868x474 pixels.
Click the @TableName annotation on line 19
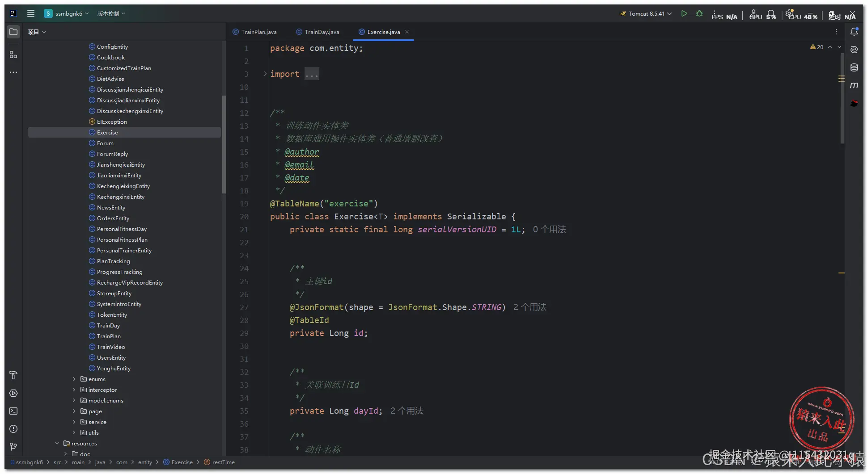[295, 204]
